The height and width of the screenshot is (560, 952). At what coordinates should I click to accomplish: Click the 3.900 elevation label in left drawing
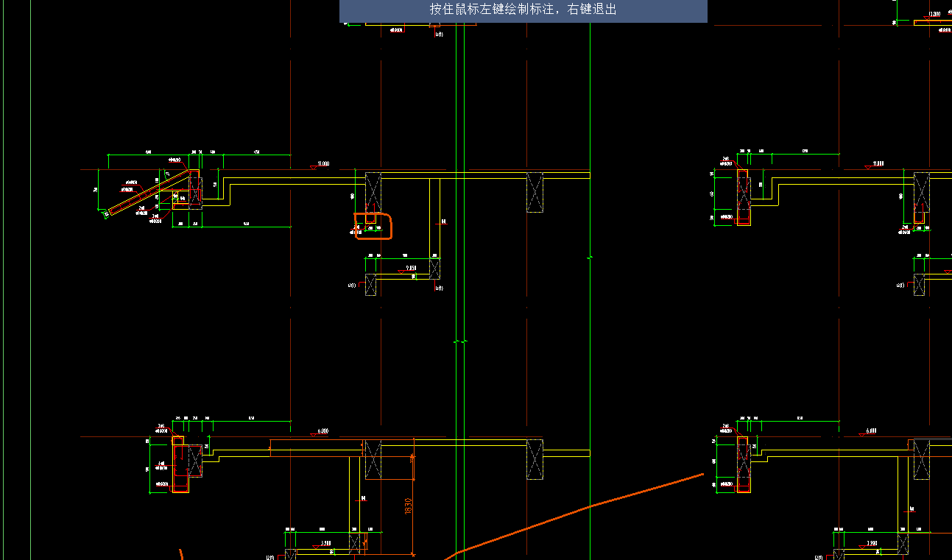(x=325, y=543)
